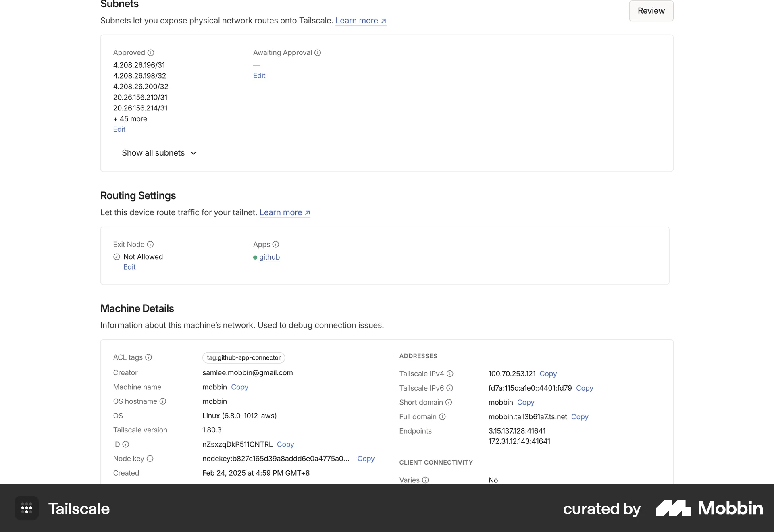Copy the Tailscale IPv4 address
774x532 pixels.
[x=549, y=374]
